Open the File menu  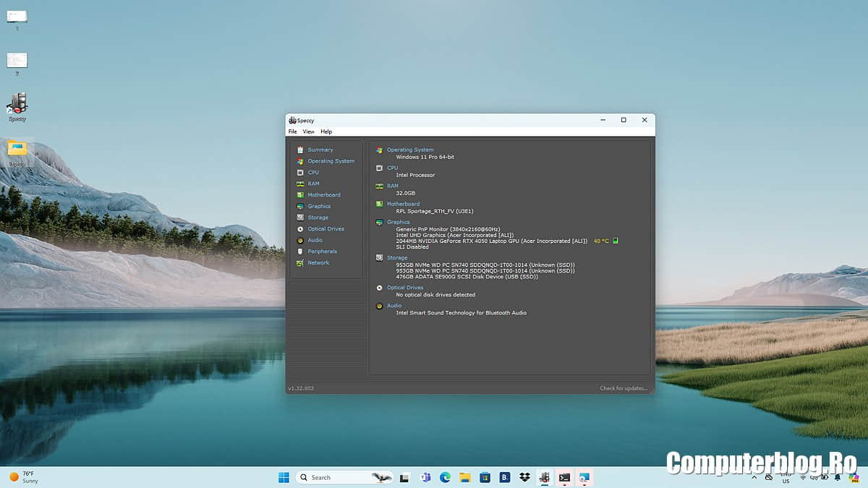point(292,132)
